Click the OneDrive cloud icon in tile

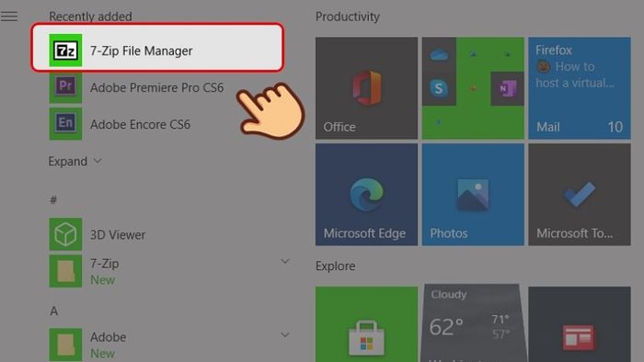click(439, 54)
